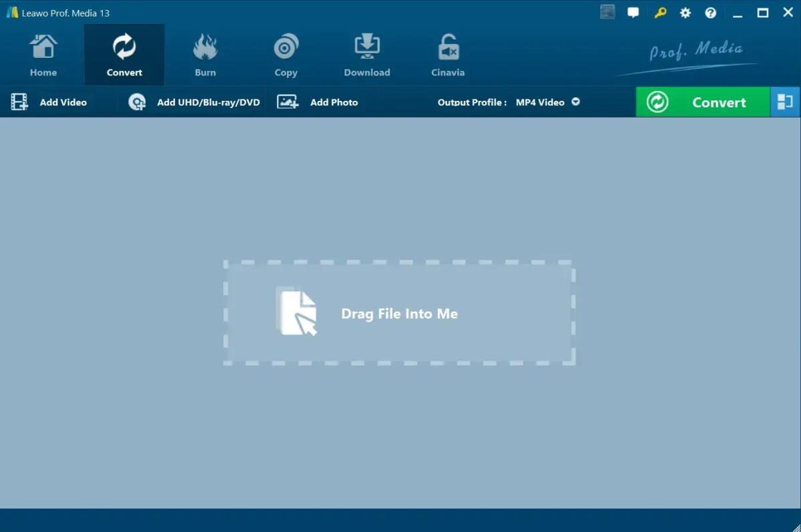Click the Add Photo icon

point(287,101)
